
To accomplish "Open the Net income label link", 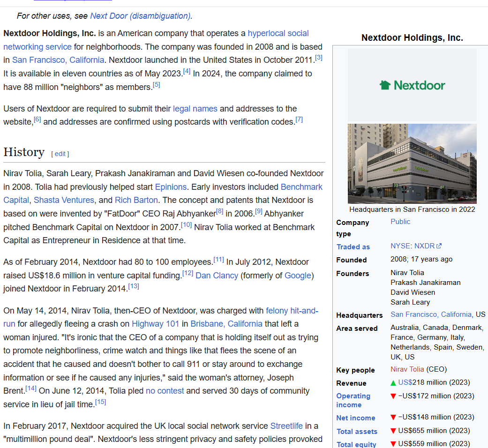I will click(356, 418).
